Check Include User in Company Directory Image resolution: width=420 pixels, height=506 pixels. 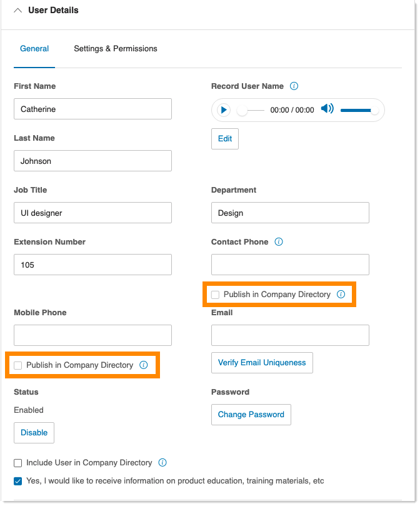[x=18, y=463]
